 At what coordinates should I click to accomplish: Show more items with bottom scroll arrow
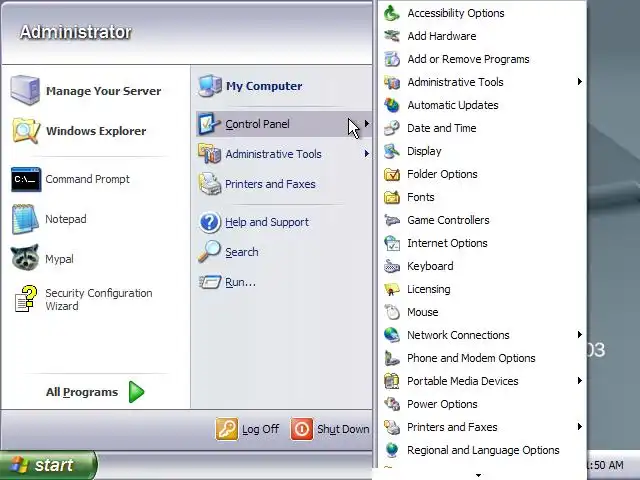pyautogui.click(x=478, y=475)
